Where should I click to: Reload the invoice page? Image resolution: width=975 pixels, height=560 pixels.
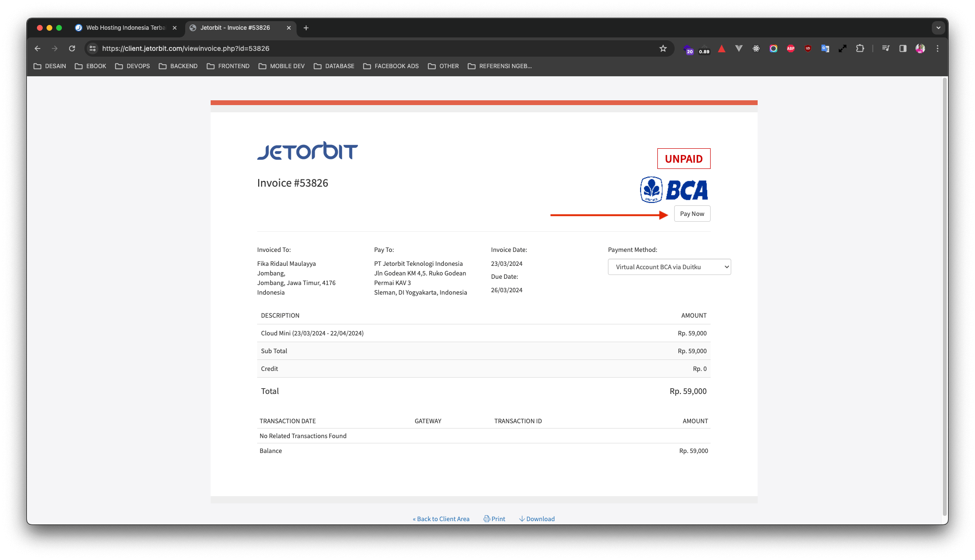click(x=72, y=48)
